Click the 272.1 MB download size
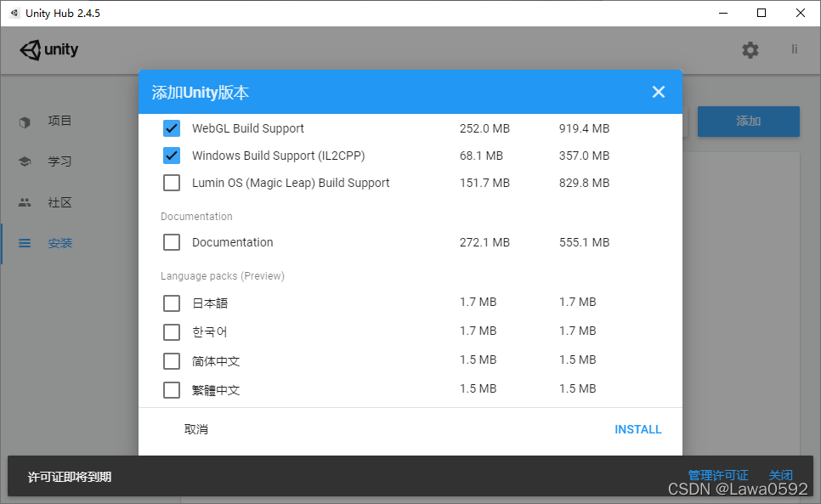 point(484,243)
